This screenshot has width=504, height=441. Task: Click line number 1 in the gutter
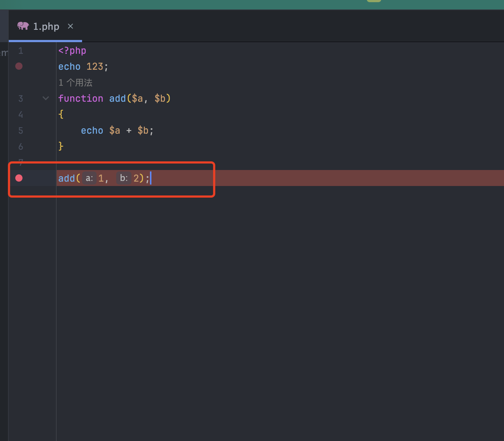tap(21, 51)
